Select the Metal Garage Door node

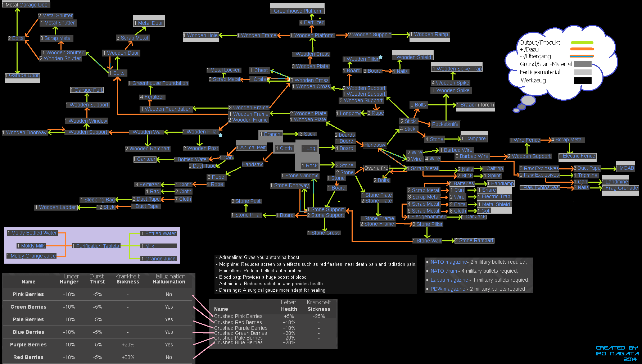(26, 5)
